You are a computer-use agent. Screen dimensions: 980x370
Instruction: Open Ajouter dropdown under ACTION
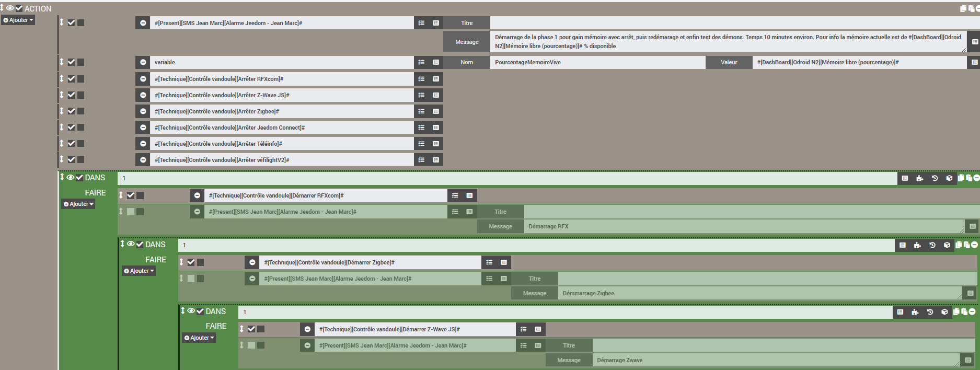18,20
